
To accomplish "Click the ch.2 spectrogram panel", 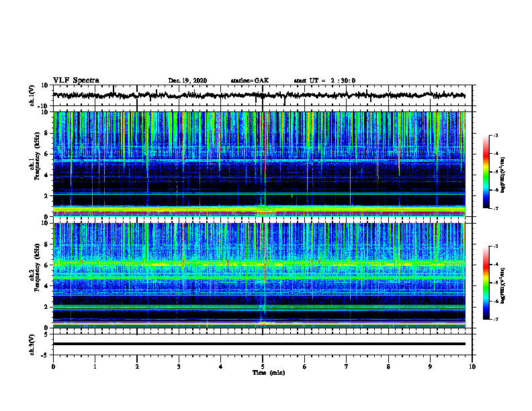I will (x=259, y=275).
